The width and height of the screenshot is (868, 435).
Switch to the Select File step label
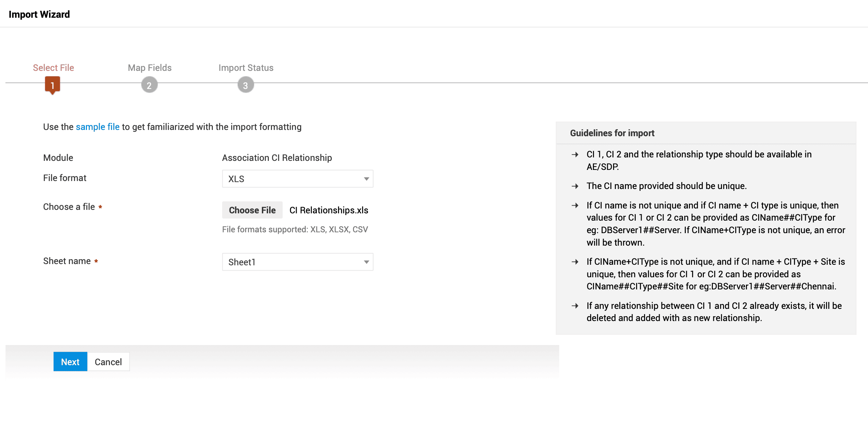click(53, 68)
